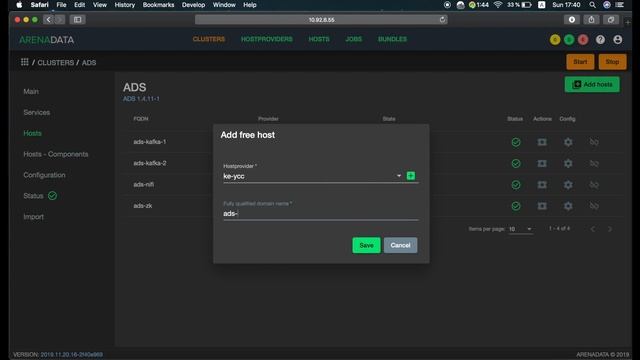Click the ads-zk host name

[142, 206]
